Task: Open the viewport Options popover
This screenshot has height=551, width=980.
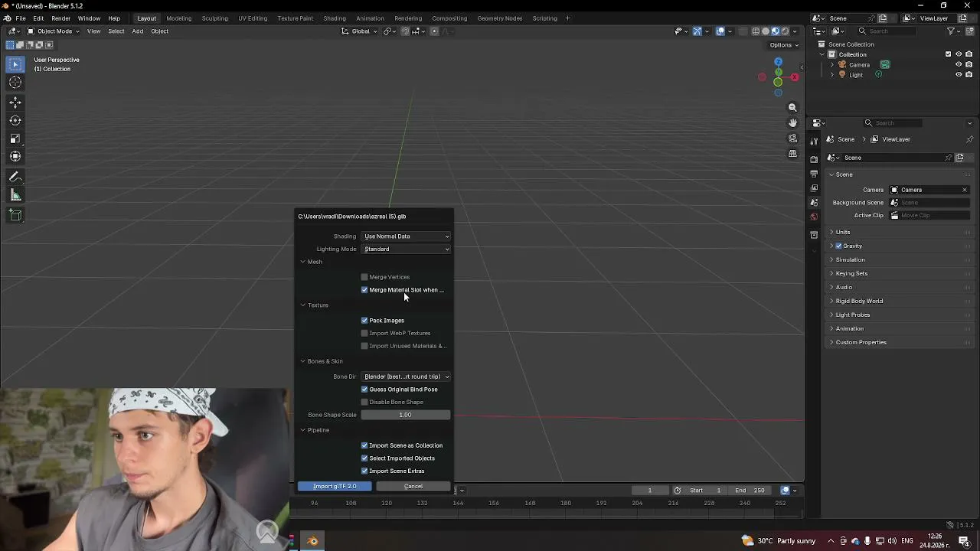Action: point(784,45)
